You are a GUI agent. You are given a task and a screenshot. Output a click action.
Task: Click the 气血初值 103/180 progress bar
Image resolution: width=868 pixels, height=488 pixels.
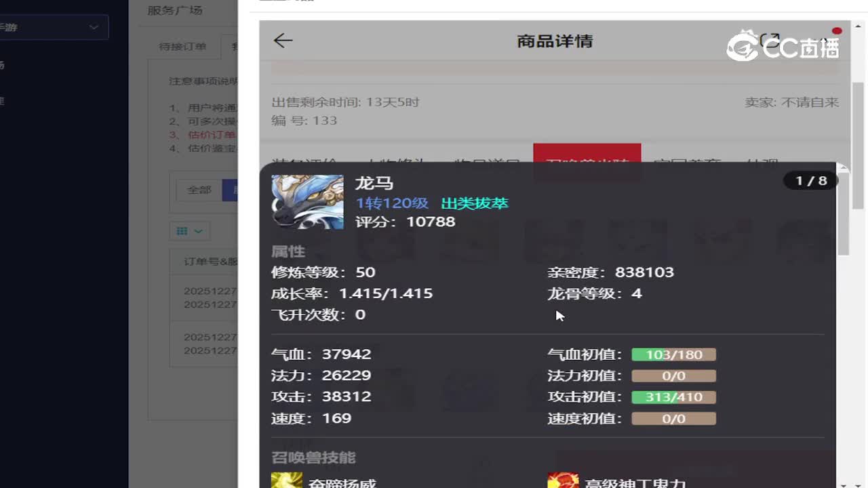(673, 354)
